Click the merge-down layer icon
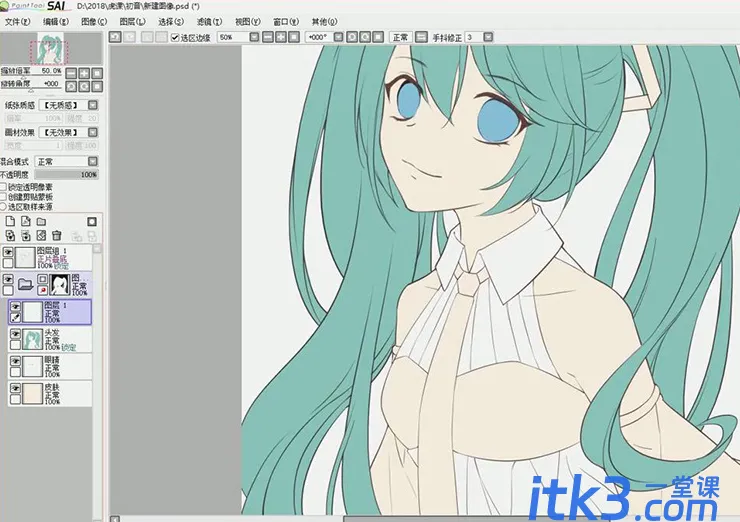Viewport: 740px width, 522px height. tap(25, 235)
